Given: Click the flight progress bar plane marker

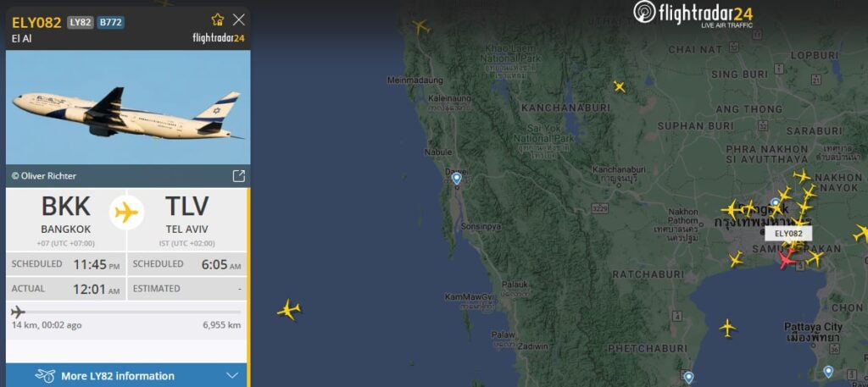Looking at the screenshot, I should point(18,312).
